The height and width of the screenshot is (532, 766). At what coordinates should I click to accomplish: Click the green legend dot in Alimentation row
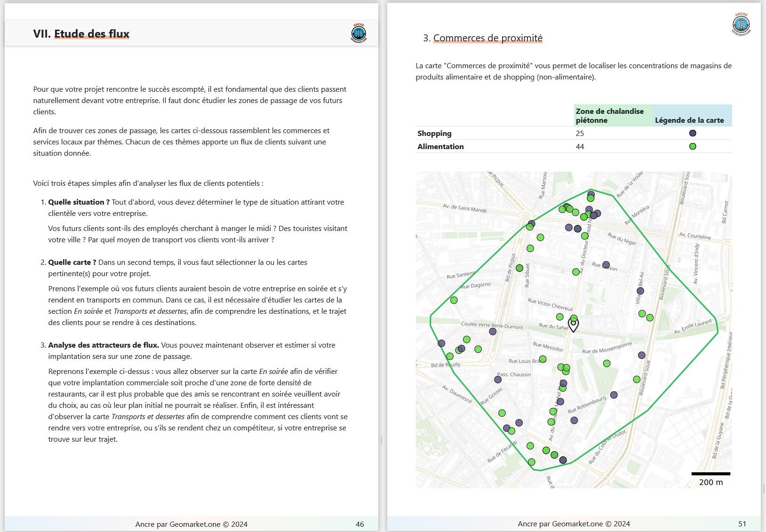[693, 146]
